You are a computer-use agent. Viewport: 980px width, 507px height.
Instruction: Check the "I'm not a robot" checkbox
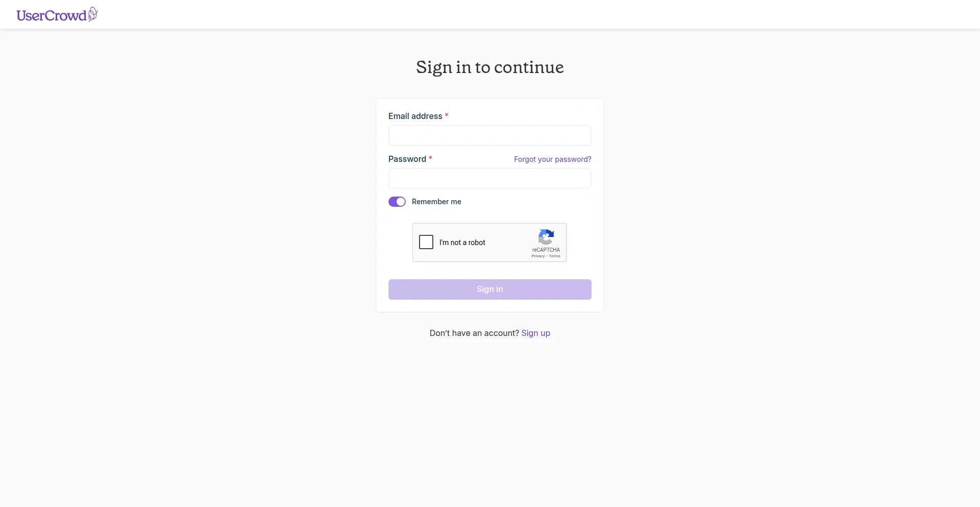426,242
